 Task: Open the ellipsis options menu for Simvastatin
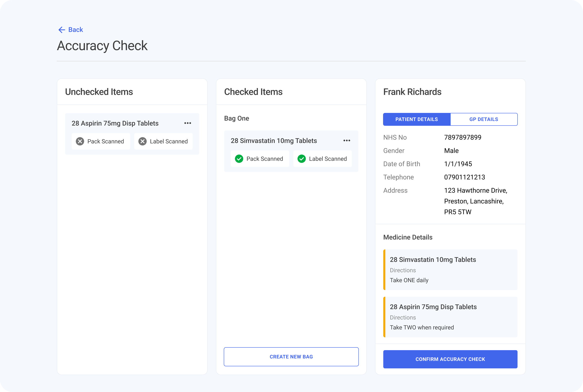point(347,140)
